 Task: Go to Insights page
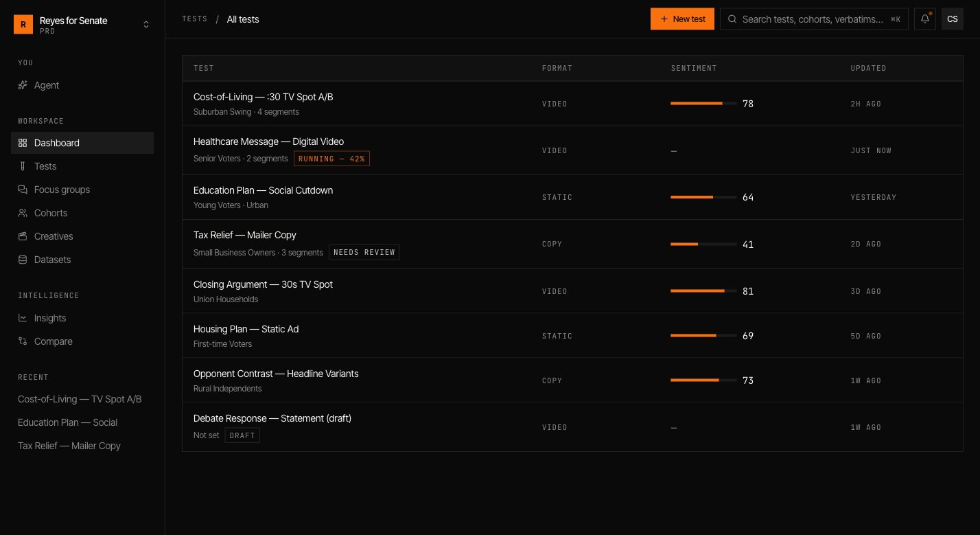click(82, 318)
